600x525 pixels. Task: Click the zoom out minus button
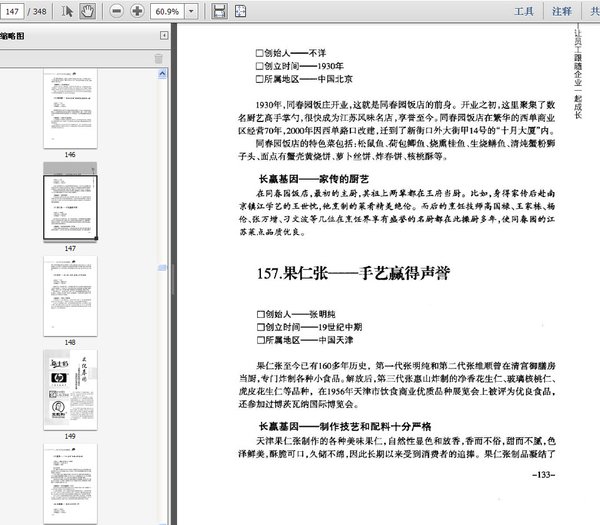[x=115, y=11]
